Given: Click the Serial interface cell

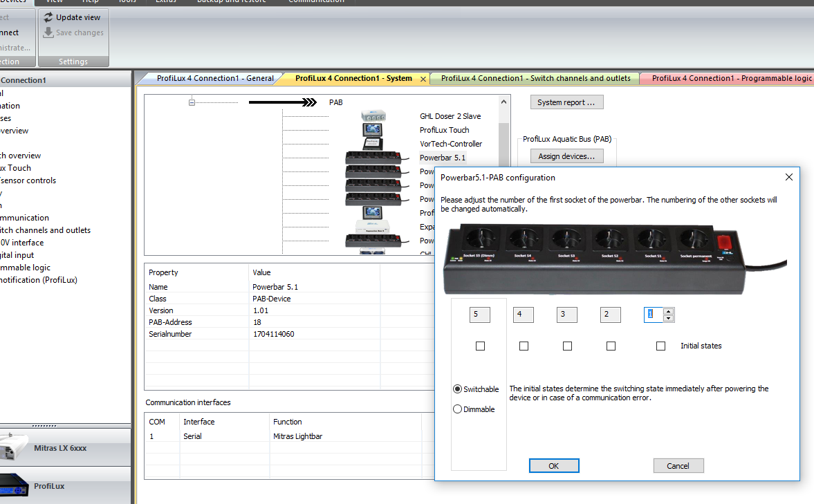Looking at the screenshot, I should point(192,436).
